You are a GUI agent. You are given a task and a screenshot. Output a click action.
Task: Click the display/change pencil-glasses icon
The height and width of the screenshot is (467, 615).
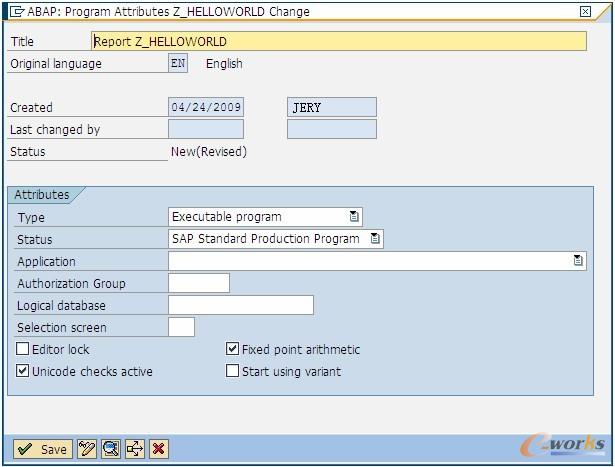87,449
